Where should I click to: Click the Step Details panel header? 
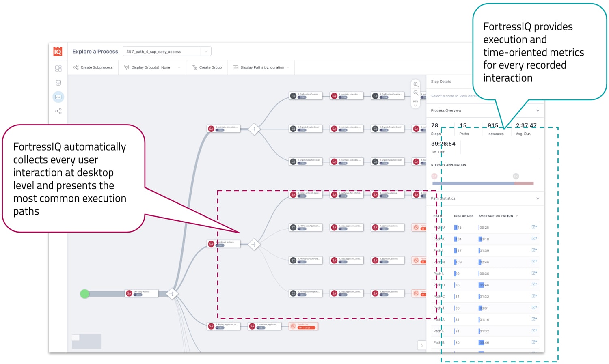click(x=441, y=82)
